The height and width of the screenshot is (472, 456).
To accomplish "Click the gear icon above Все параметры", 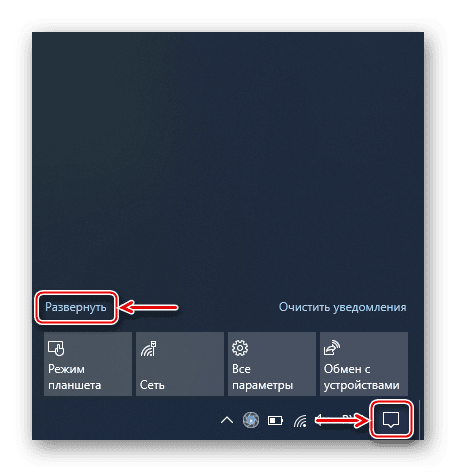I will coord(240,348).
